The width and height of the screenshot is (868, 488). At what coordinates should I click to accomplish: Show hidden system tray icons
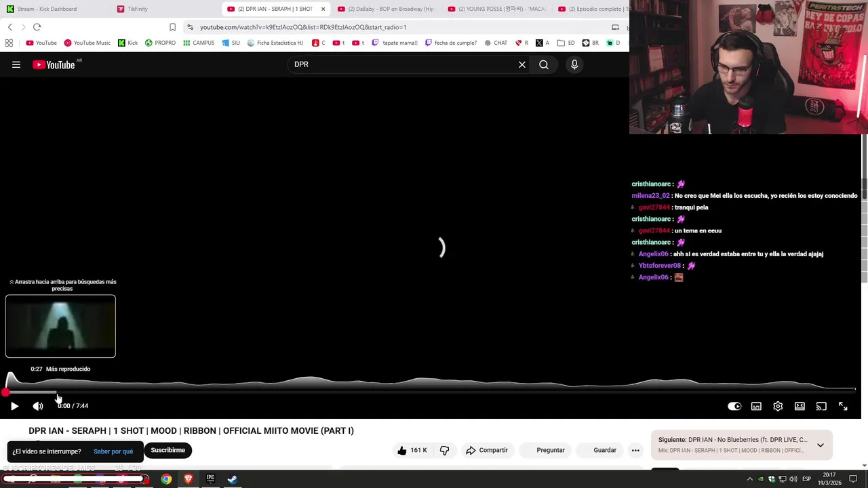pos(749,479)
